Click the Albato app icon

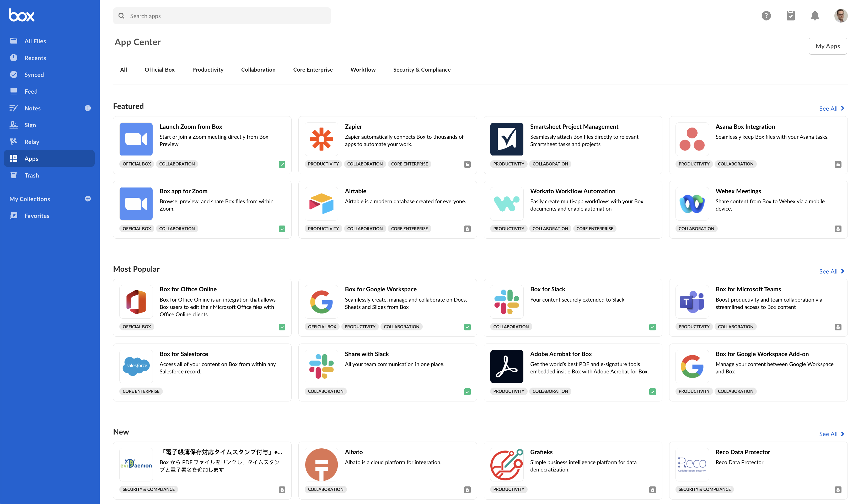(321, 464)
